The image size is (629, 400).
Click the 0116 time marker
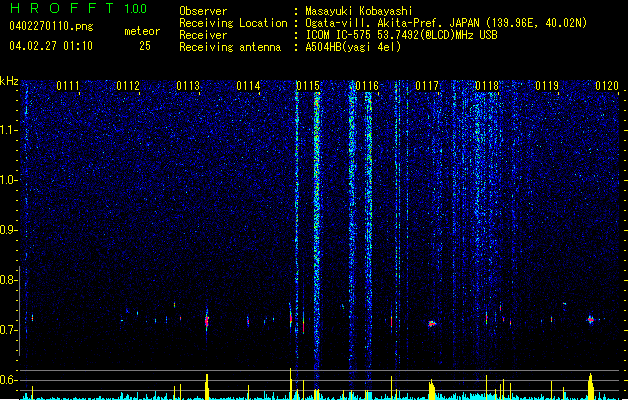367,85
